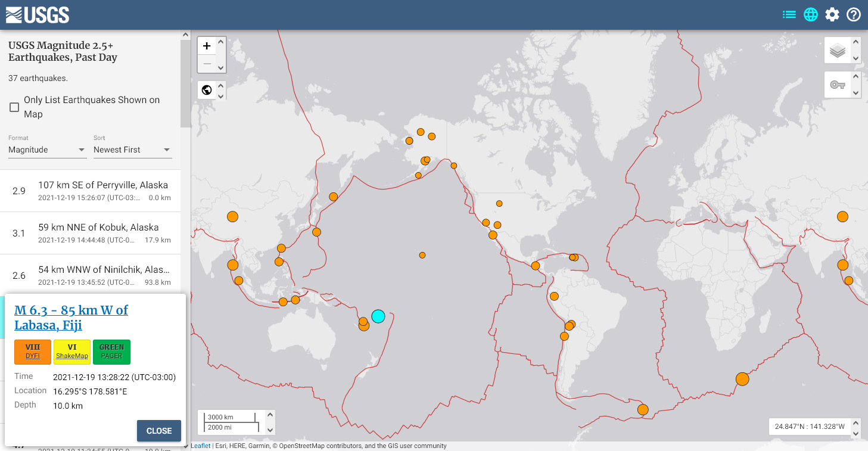Click the 3.1 magnitude value in list

click(x=19, y=233)
